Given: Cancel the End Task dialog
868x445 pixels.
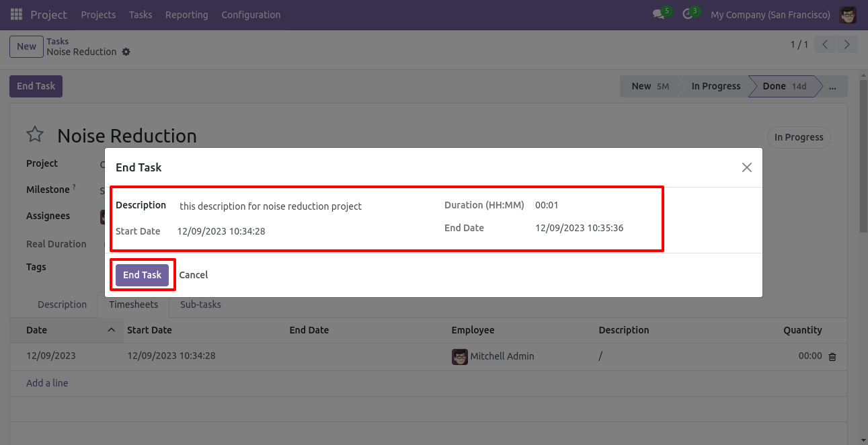Looking at the screenshot, I should click(194, 275).
